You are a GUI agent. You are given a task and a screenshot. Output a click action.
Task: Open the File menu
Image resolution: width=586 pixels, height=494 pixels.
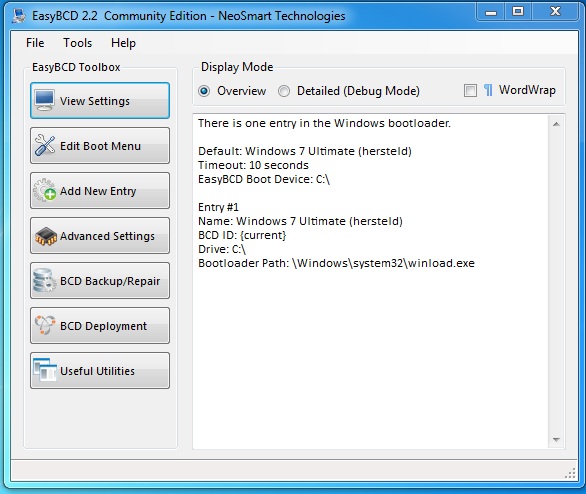[x=35, y=43]
